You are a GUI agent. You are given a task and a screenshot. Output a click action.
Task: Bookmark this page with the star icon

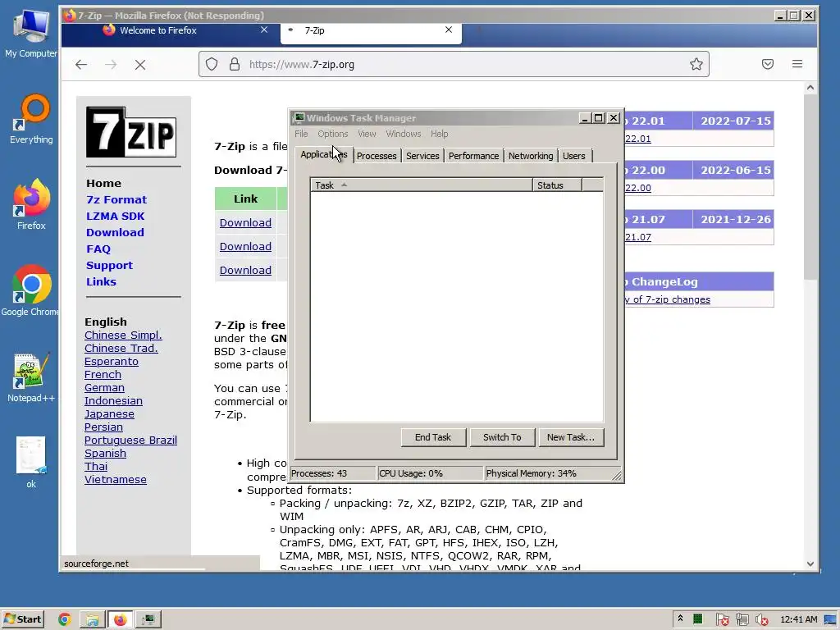click(x=696, y=64)
